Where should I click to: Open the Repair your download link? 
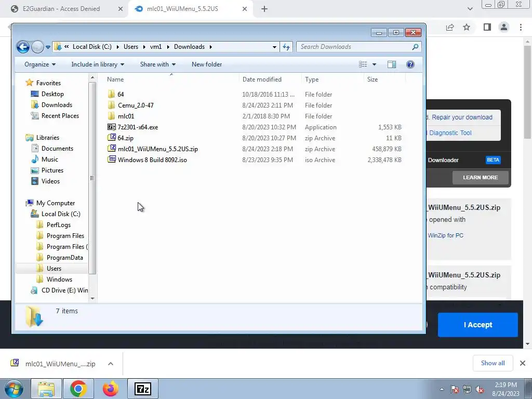click(x=462, y=117)
